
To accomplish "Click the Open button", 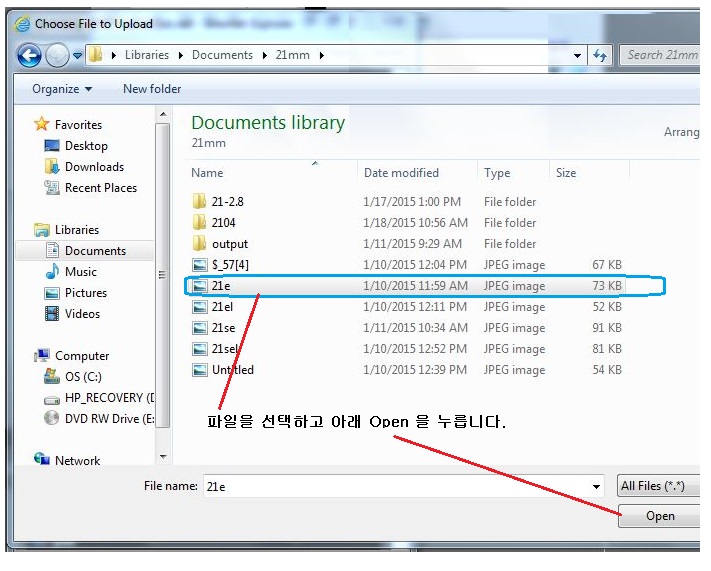I will [660, 516].
